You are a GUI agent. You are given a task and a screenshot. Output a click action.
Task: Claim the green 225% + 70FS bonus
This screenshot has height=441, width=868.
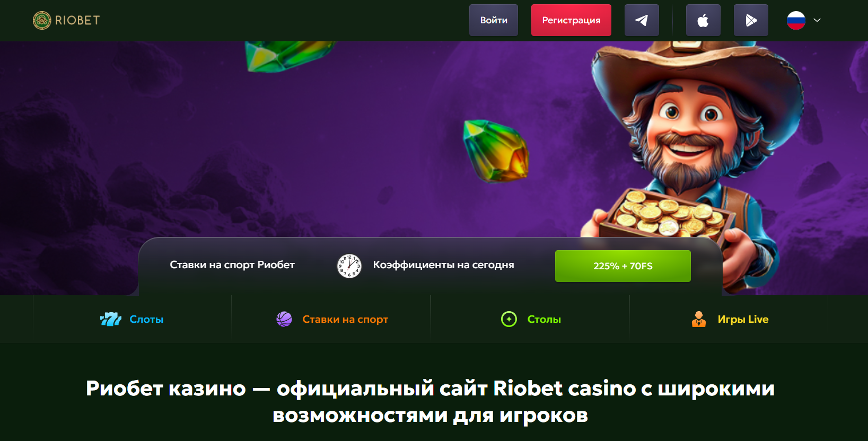[623, 266]
